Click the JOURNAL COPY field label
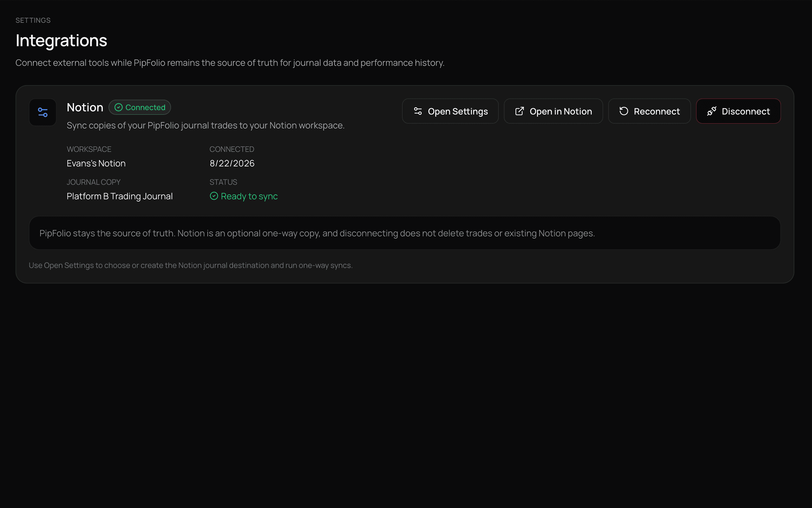 click(x=93, y=182)
